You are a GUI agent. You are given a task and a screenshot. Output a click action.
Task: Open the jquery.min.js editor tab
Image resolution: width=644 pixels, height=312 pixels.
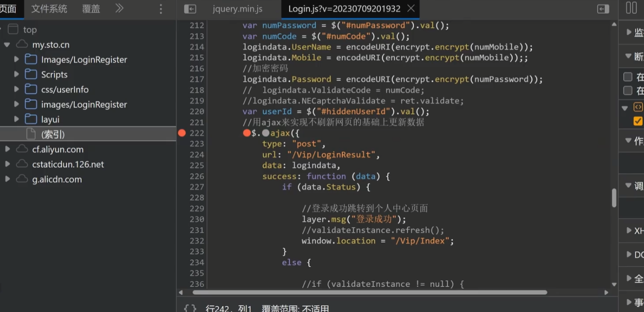point(238,9)
